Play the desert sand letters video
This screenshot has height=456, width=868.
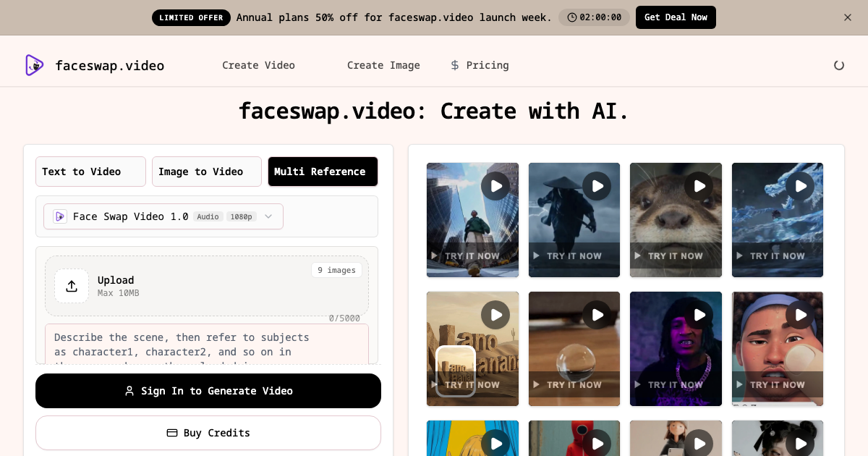point(495,315)
